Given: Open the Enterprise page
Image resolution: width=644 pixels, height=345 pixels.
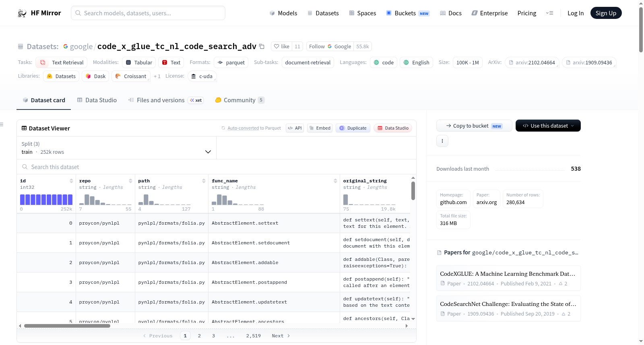Looking at the screenshot, I should 489,13.
